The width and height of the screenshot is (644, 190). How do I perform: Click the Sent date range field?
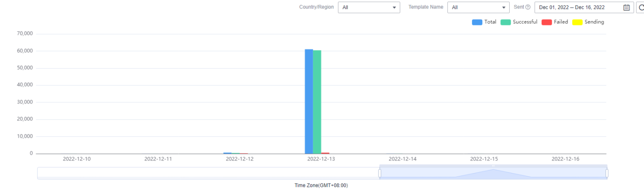(x=584, y=8)
